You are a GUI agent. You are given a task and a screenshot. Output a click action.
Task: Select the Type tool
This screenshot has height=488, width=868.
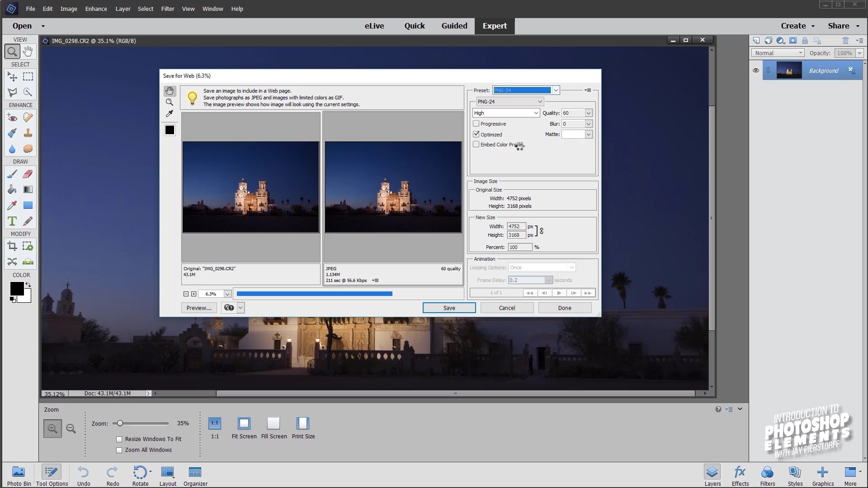(x=12, y=221)
